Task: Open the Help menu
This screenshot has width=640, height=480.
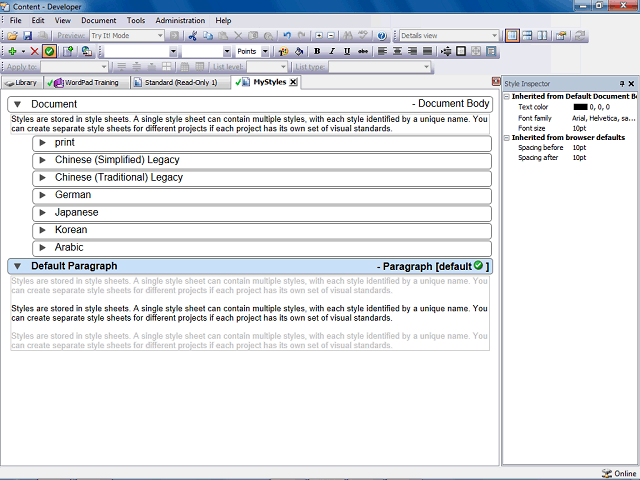Action: (x=223, y=20)
